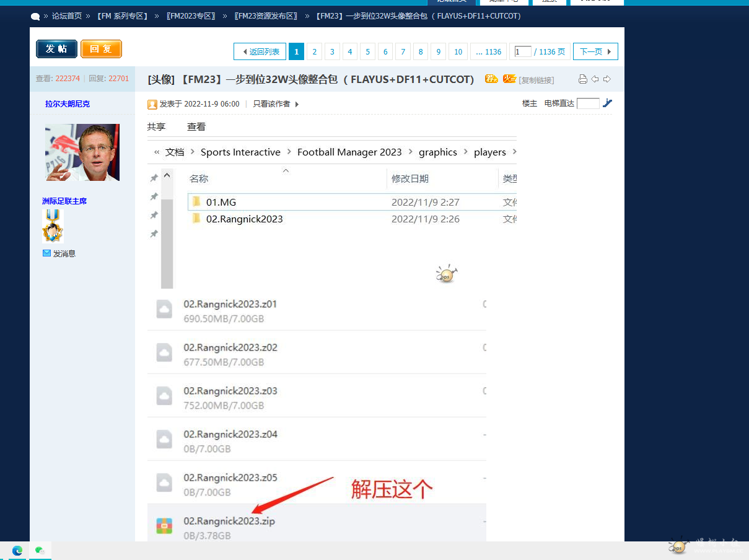Click the medal icon under 洲际足联主席

(53, 225)
